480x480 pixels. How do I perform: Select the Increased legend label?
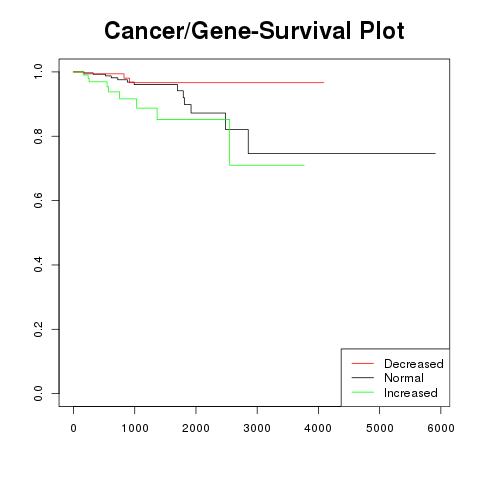411,393
